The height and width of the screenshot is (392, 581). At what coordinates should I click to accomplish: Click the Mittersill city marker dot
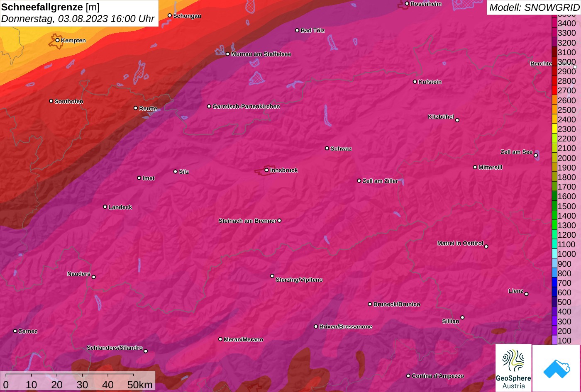point(475,167)
